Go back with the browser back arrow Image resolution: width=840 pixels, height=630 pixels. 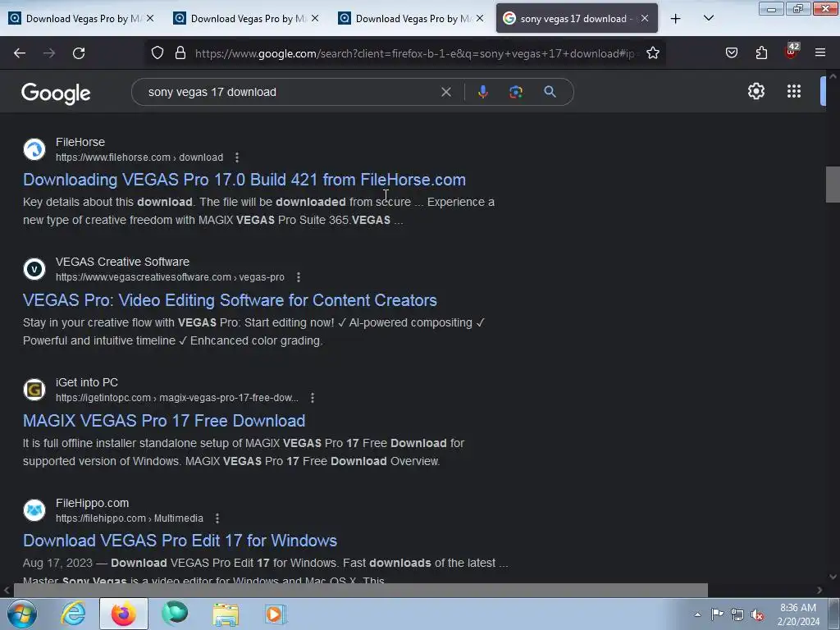tap(20, 53)
